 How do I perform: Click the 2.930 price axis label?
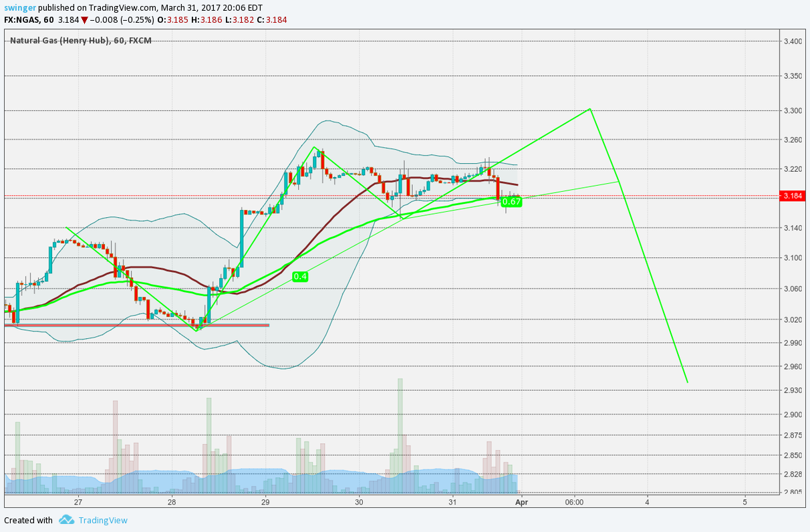click(792, 390)
